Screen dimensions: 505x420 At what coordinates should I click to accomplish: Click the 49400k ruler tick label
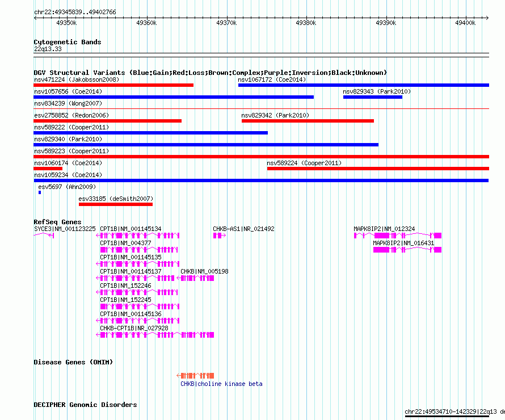pos(465,23)
